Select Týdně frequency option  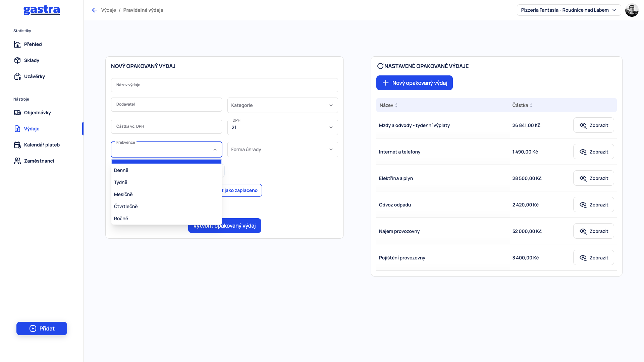pos(166,182)
